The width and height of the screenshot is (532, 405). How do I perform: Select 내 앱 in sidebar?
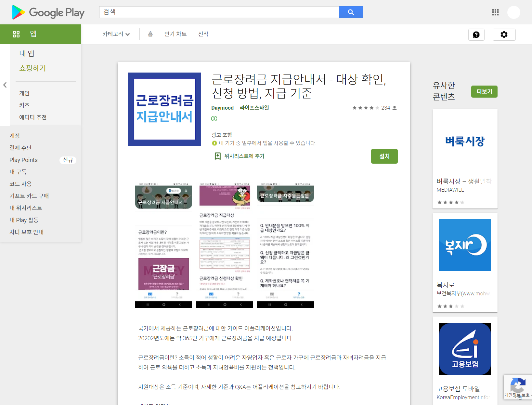point(27,54)
